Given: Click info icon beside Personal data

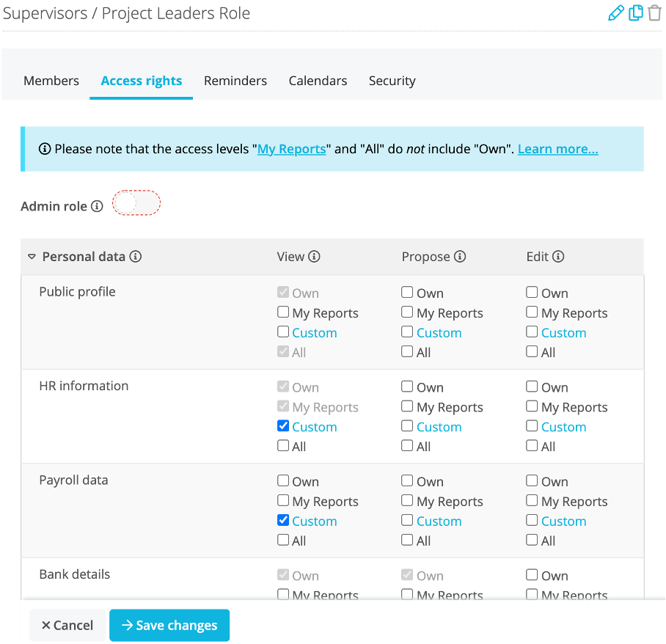Looking at the screenshot, I should click(136, 257).
